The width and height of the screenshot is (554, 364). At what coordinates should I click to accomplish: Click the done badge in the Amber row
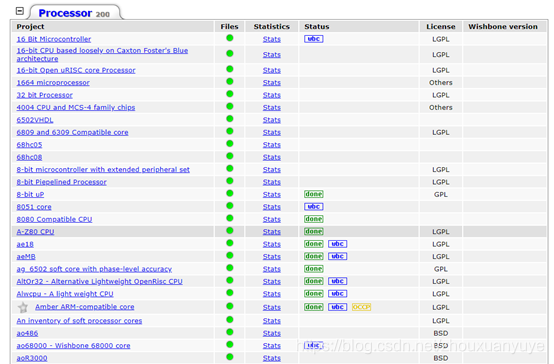point(314,307)
